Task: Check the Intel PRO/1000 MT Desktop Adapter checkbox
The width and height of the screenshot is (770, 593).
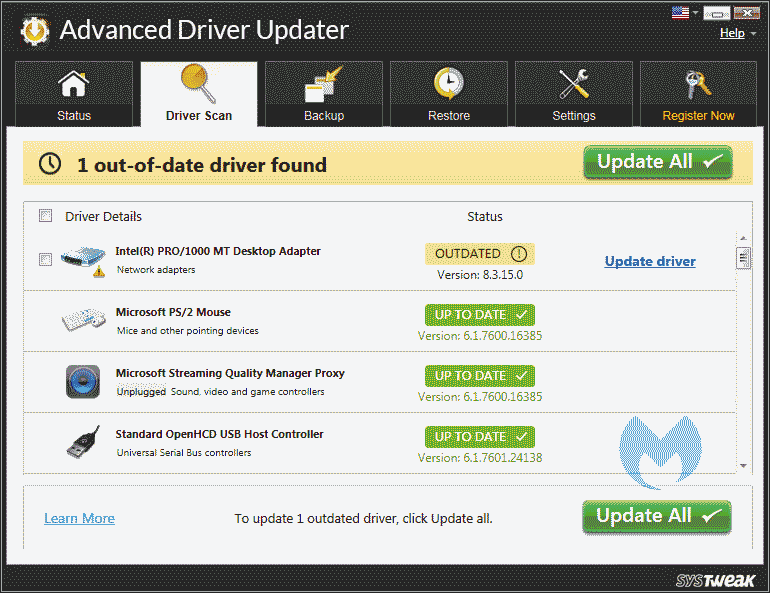Action: (x=45, y=259)
